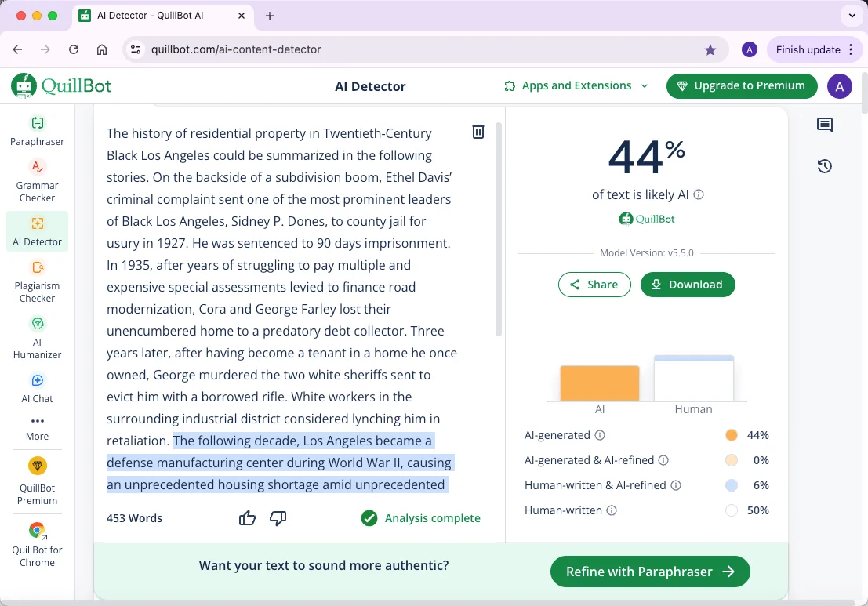
Task: Click Finish update button
Action: click(808, 50)
